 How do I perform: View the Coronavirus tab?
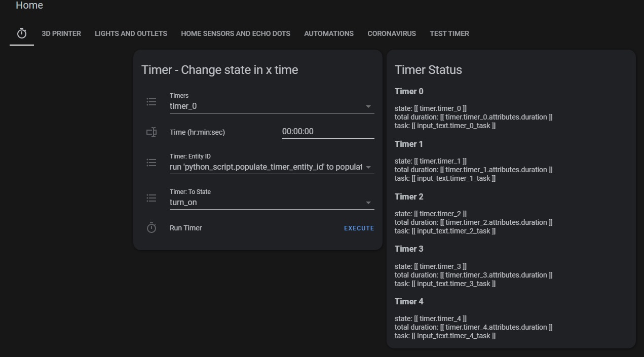[392, 33]
